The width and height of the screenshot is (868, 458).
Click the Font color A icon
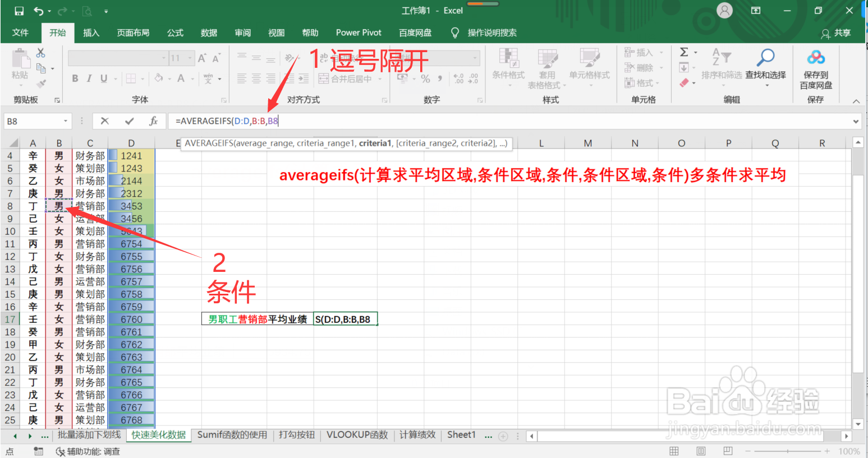[x=181, y=78]
